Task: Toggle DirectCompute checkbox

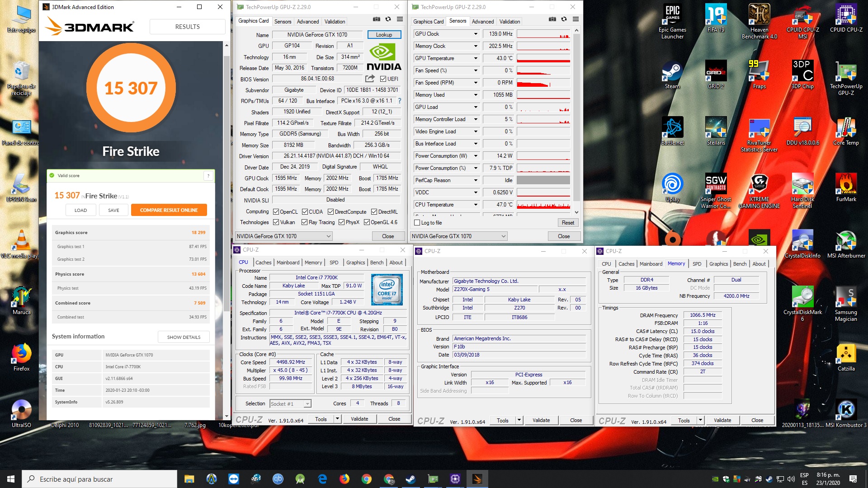Action: pos(330,212)
